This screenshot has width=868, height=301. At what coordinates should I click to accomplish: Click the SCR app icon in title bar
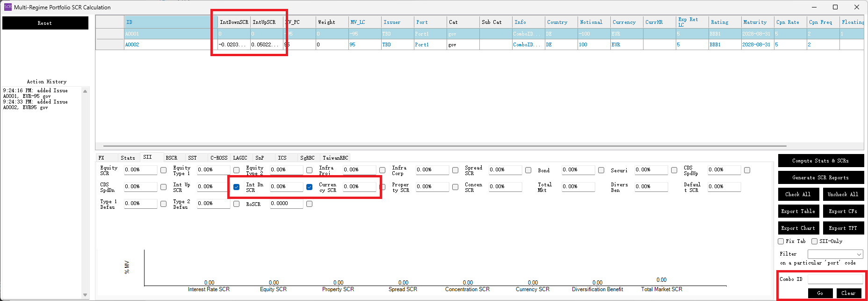(7, 7)
